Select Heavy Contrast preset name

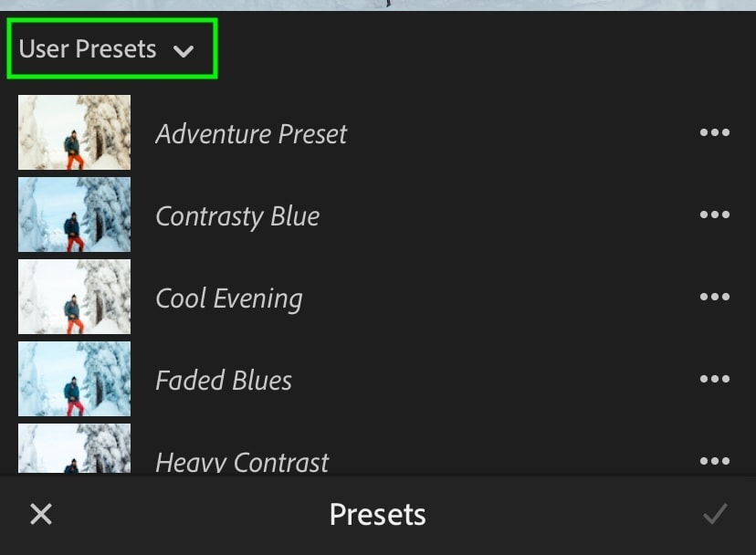pos(242,462)
